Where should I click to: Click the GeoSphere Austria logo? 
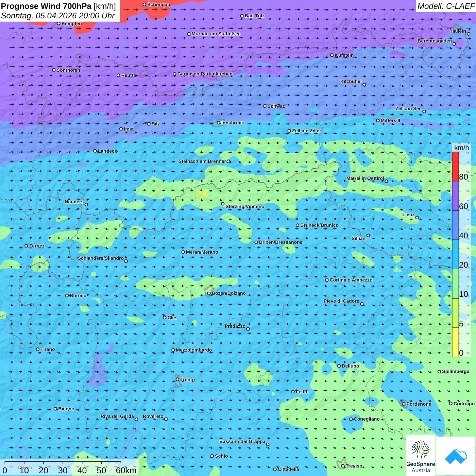(421, 456)
